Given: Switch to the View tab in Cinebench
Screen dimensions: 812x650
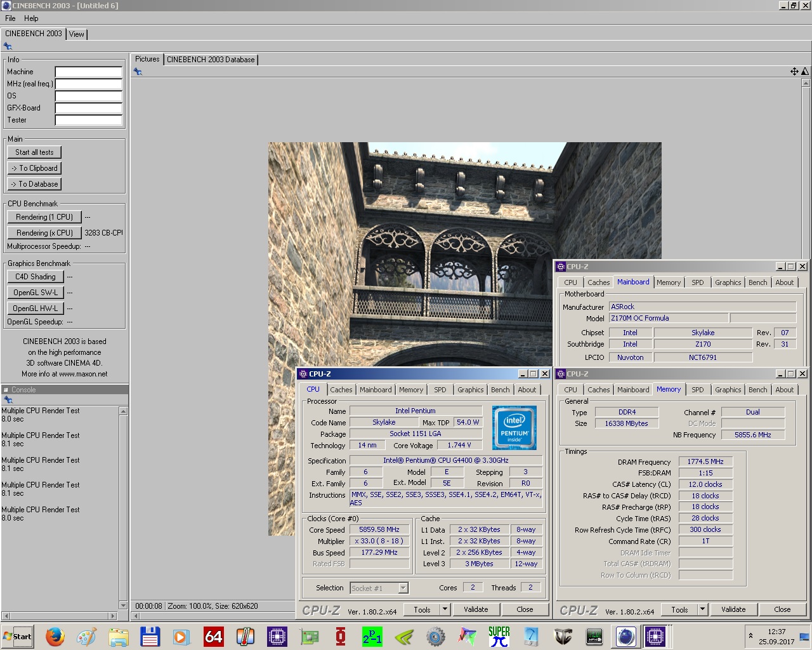Looking at the screenshot, I should click(77, 34).
